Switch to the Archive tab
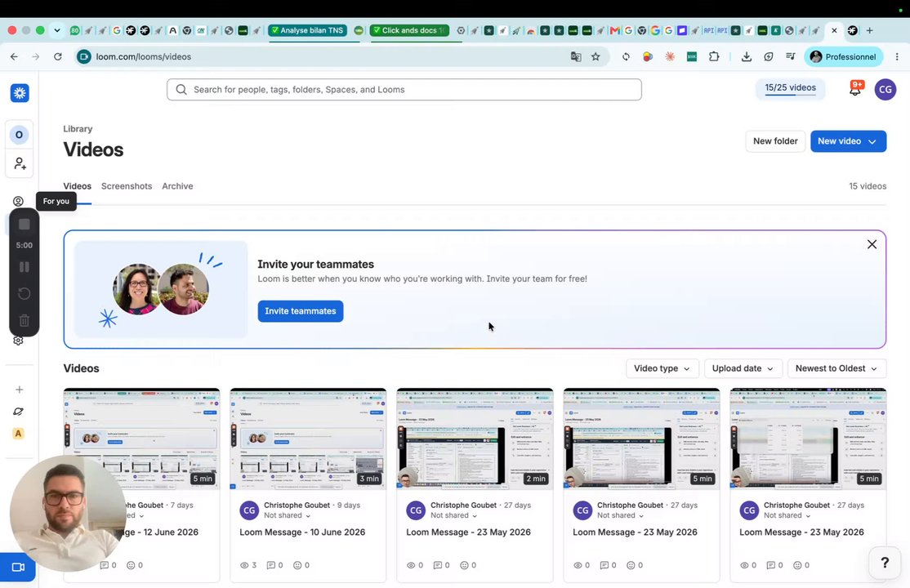Viewport: 910px width, 588px height. [x=177, y=186]
